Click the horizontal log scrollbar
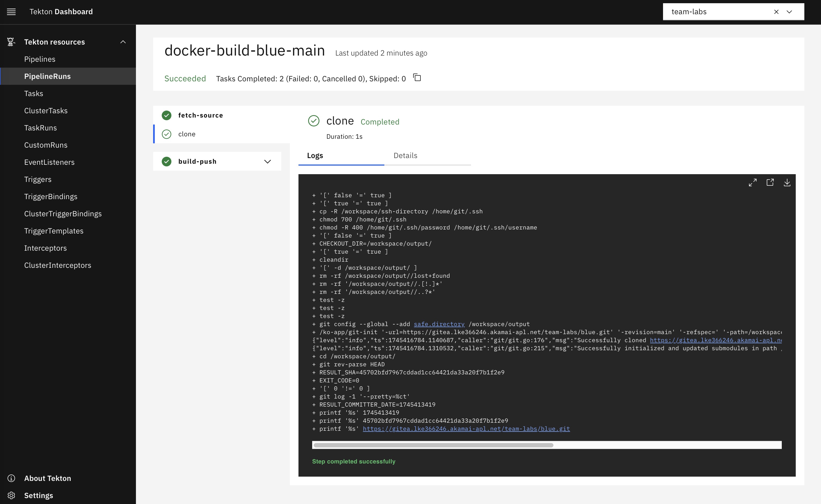 point(433,445)
